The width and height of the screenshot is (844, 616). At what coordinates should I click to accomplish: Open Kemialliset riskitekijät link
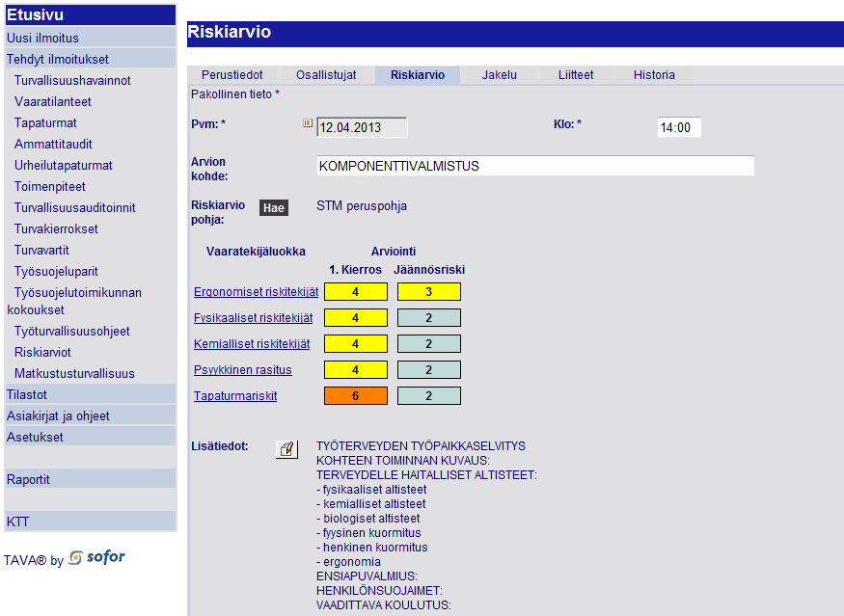[252, 344]
